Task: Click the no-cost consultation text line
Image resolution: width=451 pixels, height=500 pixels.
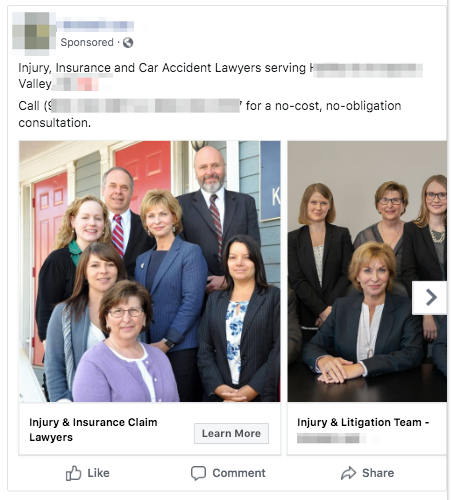Action: [x=323, y=106]
